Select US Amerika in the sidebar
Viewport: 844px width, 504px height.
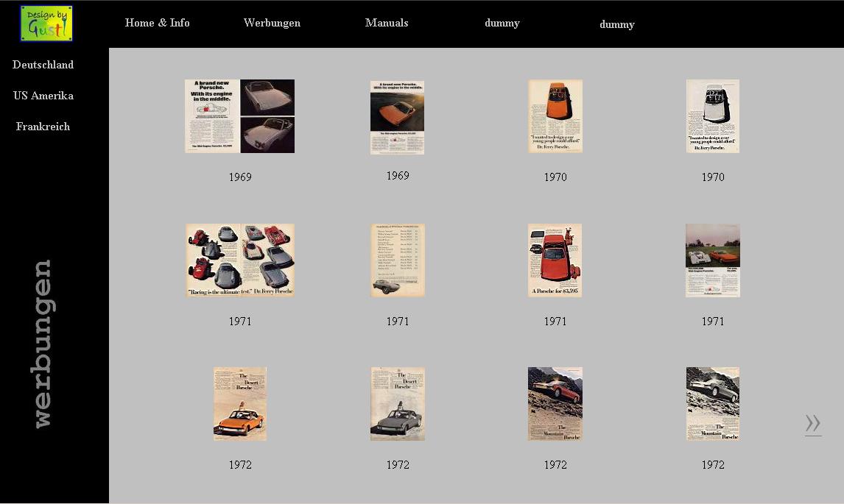point(43,96)
